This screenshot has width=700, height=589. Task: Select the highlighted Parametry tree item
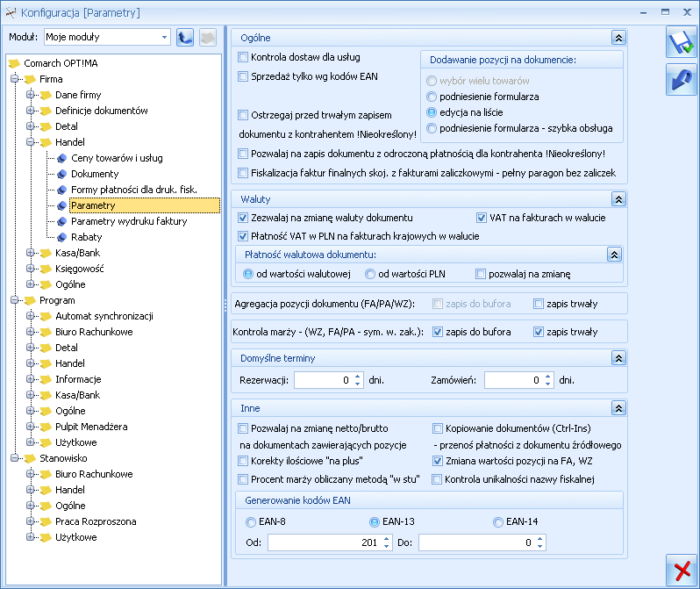click(145, 205)
